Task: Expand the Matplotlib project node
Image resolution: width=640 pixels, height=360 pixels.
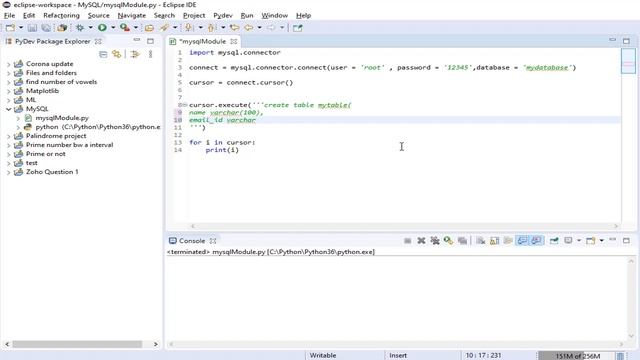Action: coord(9,91)
